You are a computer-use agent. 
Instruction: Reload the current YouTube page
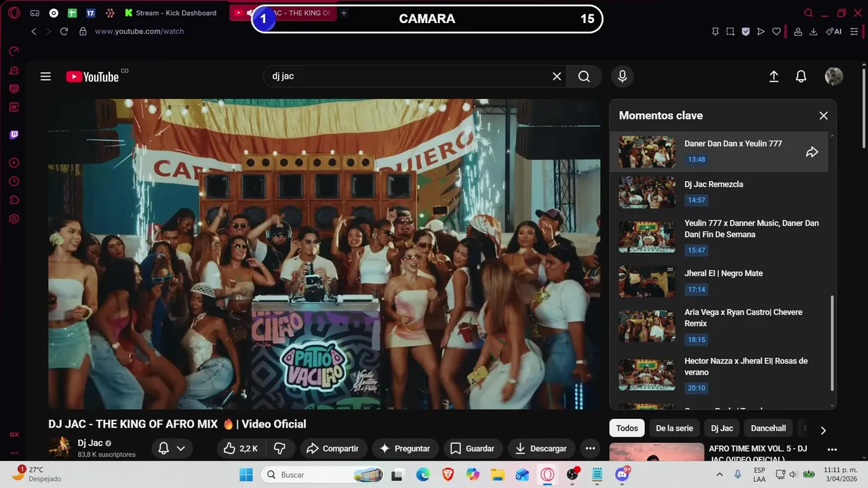(64, 31)
